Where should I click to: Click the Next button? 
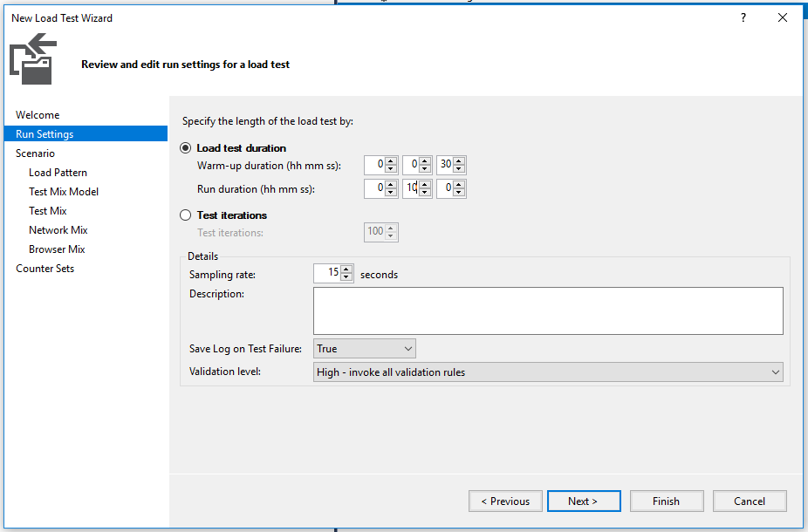click(x=584, y=501)
